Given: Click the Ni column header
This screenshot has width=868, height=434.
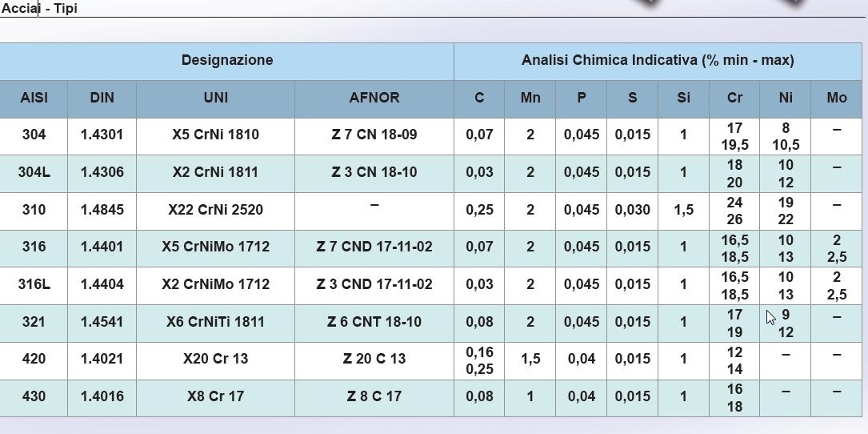Looking at the screenshot, I should point(786,98).
